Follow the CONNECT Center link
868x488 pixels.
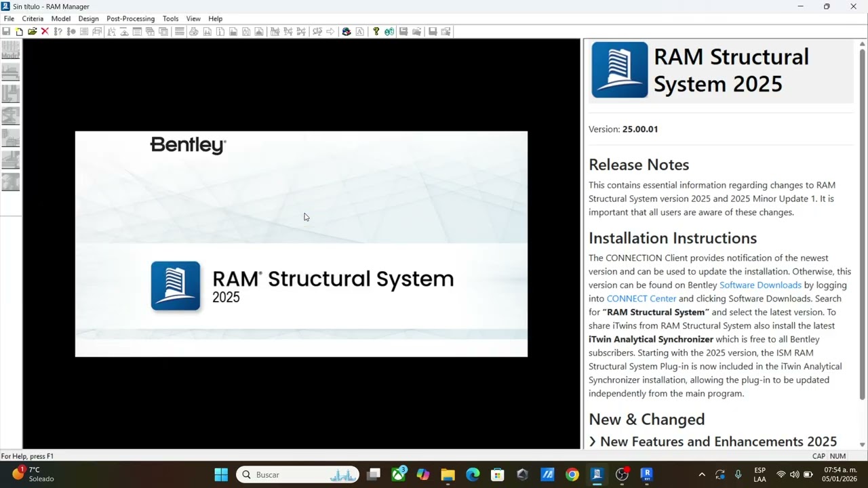642,299
